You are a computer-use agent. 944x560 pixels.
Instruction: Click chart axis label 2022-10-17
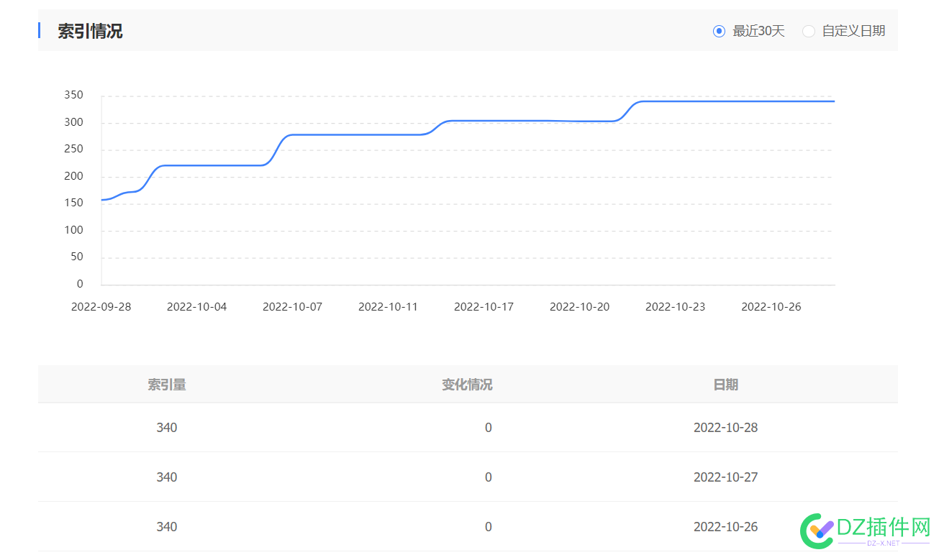click(x=484, y=307)
